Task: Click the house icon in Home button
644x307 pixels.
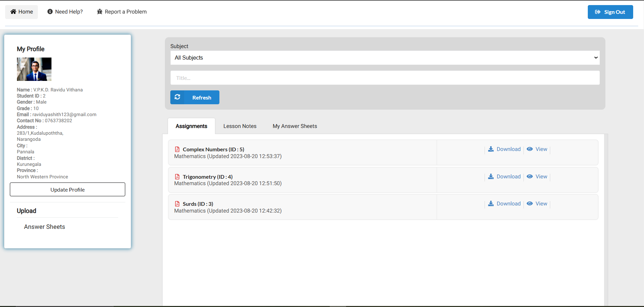Action: [13, 12]
